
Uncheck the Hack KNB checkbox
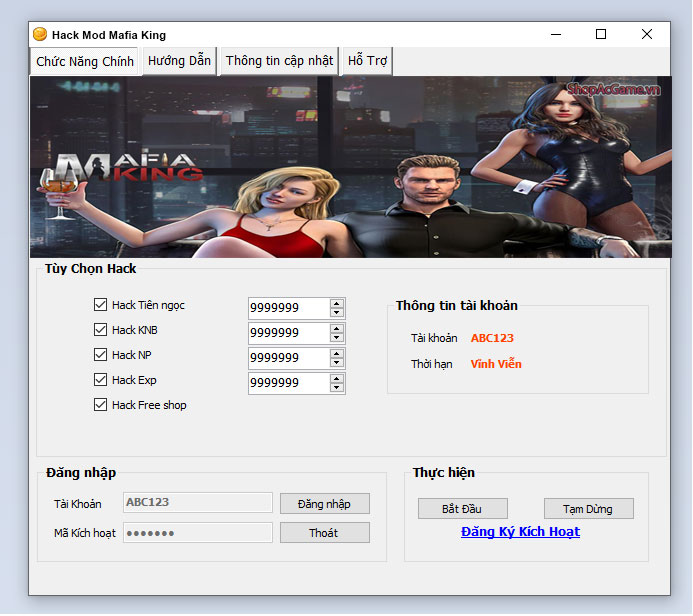(x=100, y=330)
